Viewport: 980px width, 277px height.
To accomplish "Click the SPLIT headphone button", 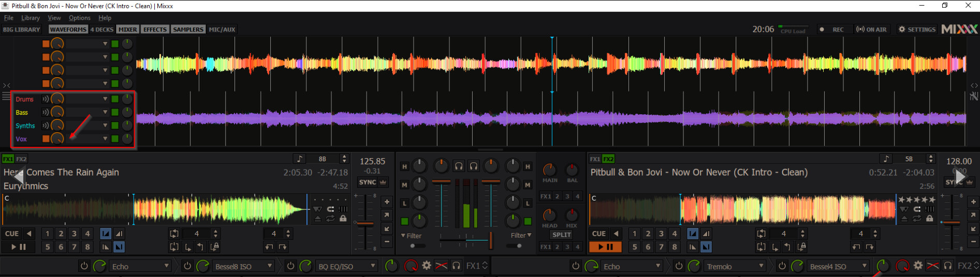I will click(562, 235).
